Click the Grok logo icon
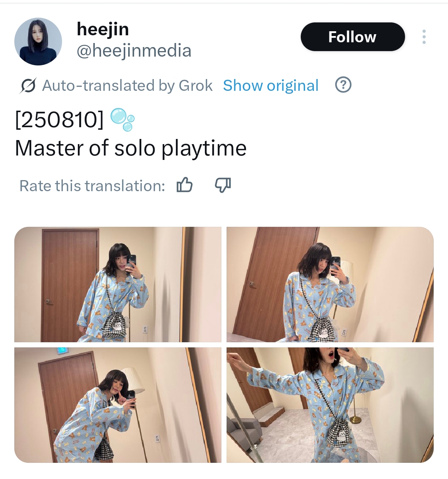 click(28, 85)
